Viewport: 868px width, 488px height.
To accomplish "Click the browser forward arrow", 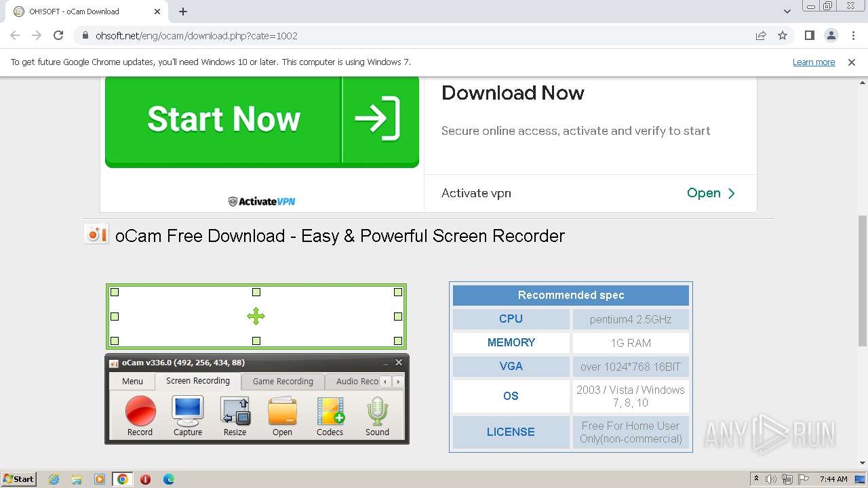I will (x=37, y=35).
